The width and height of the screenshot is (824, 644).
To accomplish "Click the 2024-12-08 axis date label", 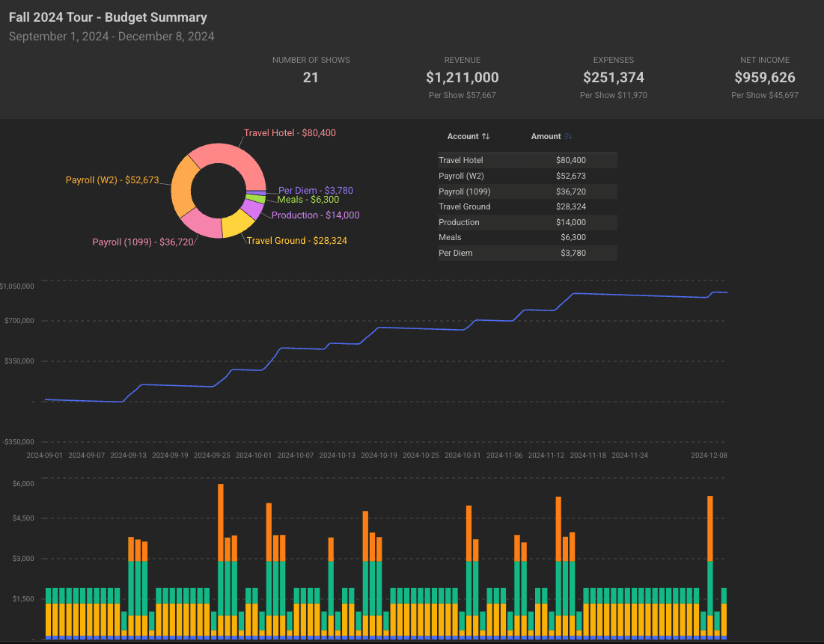I will point(709,456).
